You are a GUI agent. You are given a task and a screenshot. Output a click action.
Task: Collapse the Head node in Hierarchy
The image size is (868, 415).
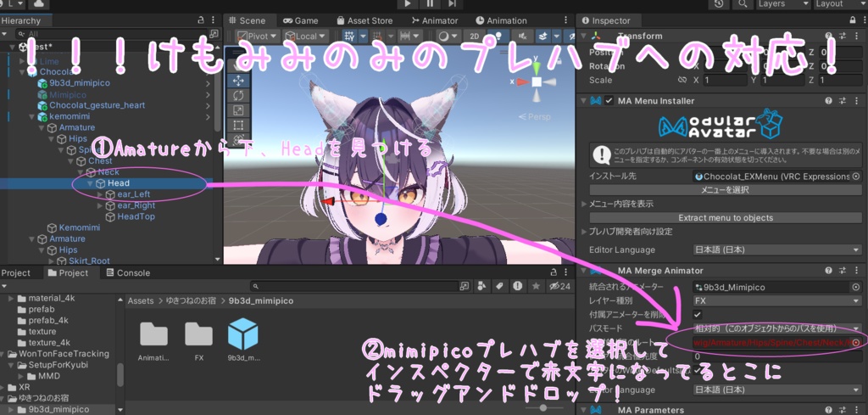[x=90, y=182]
